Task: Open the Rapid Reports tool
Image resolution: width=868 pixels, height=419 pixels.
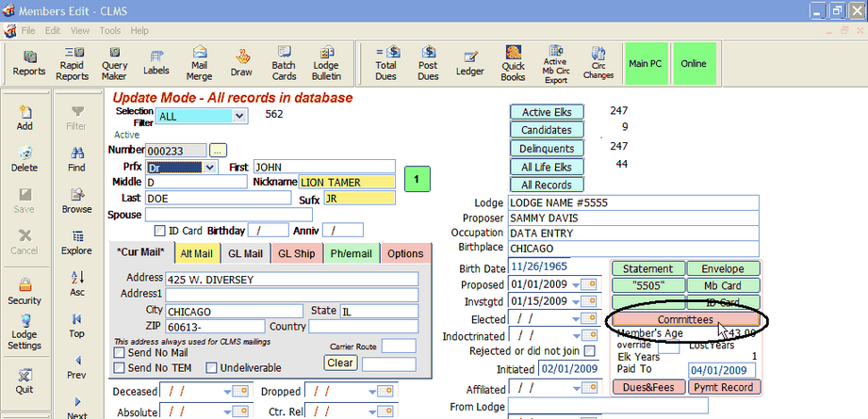Action: point(72,63)
